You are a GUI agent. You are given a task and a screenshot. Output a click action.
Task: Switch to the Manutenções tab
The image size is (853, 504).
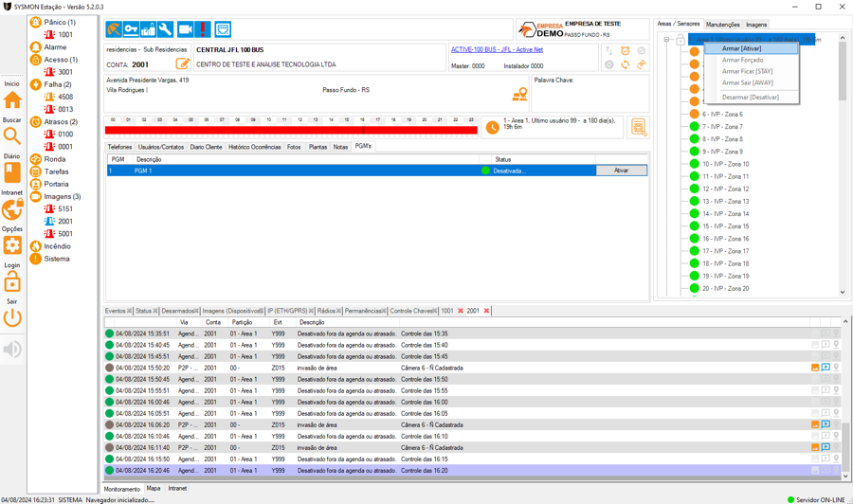[722, 25]
